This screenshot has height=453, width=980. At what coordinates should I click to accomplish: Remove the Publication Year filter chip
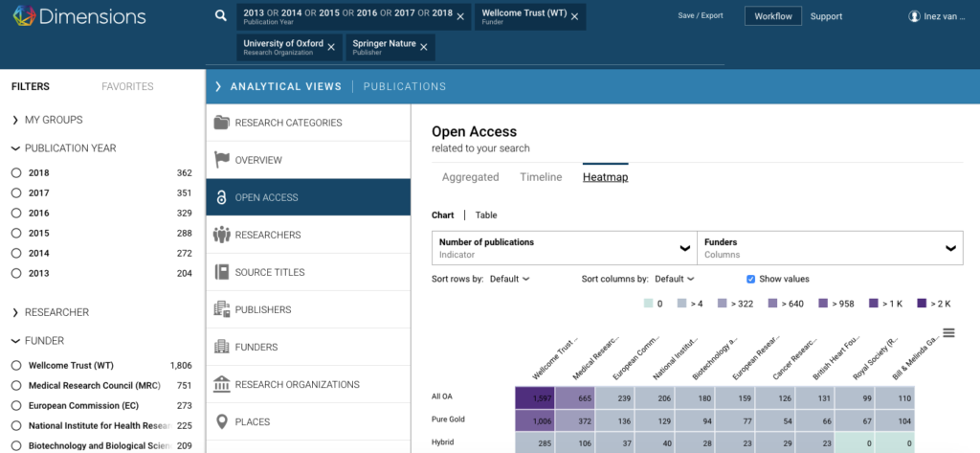coord(460,17)
